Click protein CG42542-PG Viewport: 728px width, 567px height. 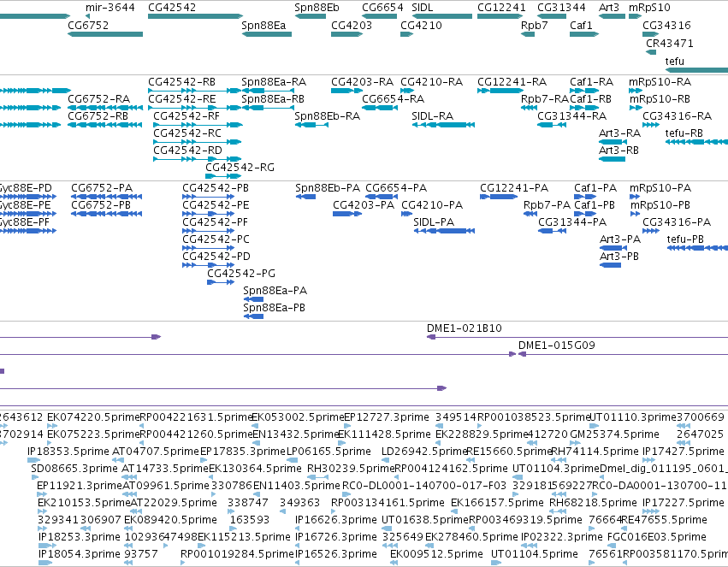point(221,282)
